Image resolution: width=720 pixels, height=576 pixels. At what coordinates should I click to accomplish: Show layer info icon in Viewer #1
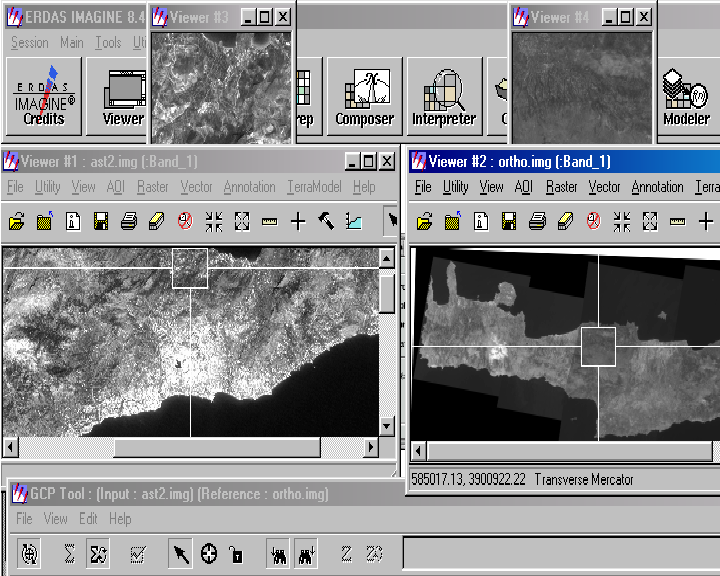[x=73, y=222]
